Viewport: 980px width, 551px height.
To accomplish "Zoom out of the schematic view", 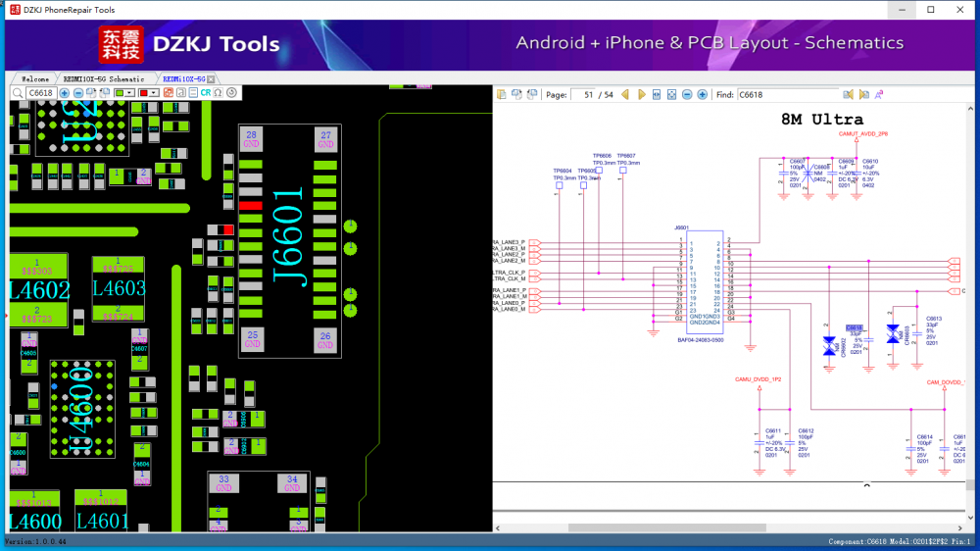I will (x=687, y=95).
